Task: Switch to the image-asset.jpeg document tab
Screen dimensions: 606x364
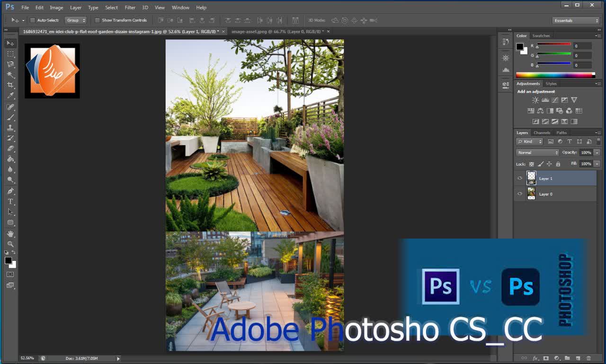Action: pos(277,31)
